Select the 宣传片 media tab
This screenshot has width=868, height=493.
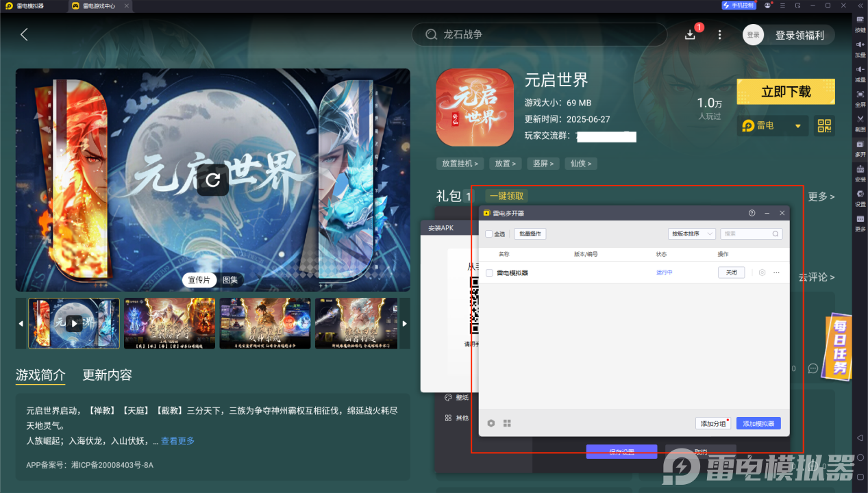pyautogui.click(x=199, y=280)
